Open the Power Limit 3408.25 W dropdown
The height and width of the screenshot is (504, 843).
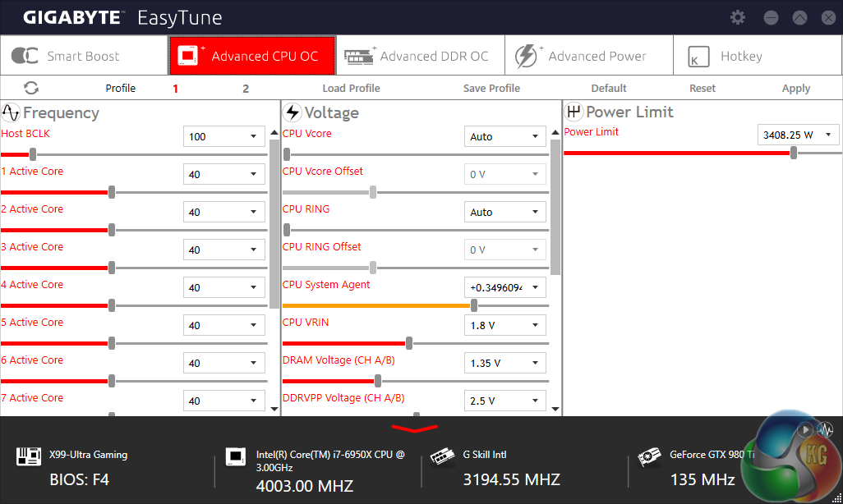coord(798,135)
